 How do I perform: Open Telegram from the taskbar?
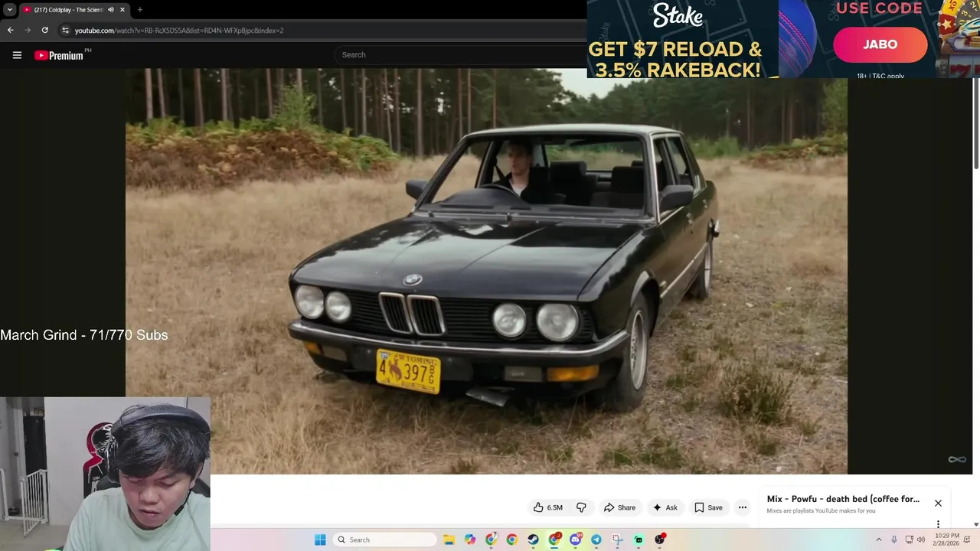[x=596, y=540]
